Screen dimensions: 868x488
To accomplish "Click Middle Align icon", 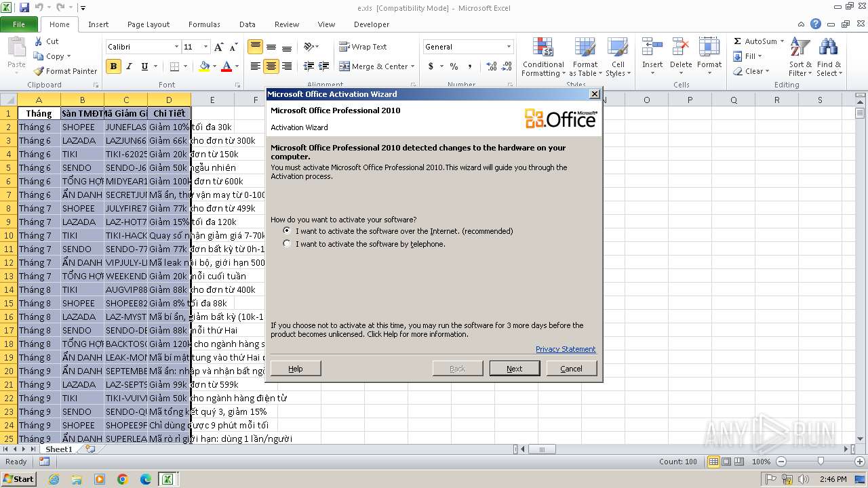I will [271, 47].
